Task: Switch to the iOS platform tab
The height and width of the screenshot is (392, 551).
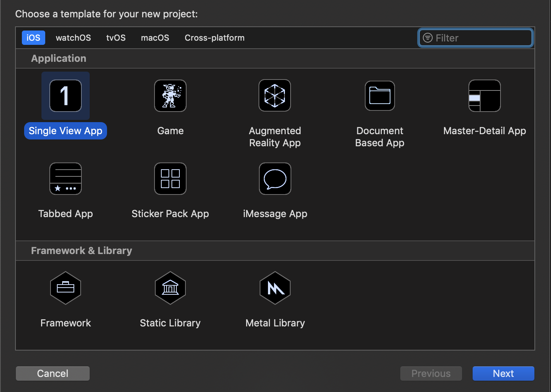Action: pos(33,38)
